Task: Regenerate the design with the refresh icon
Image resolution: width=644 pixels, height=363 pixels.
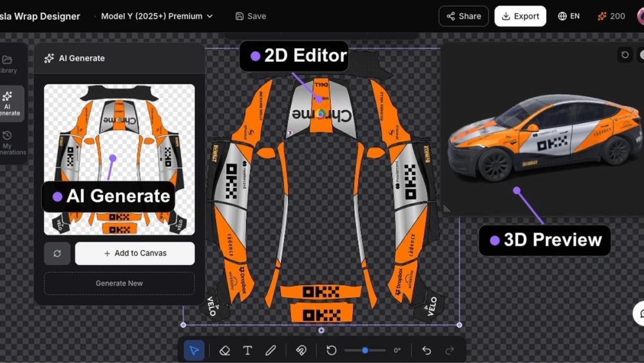Action: tap(57, 253)
